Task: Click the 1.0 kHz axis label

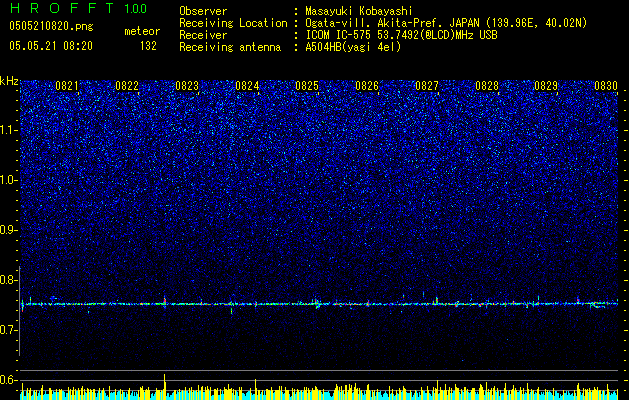Action: pos(9,180)
